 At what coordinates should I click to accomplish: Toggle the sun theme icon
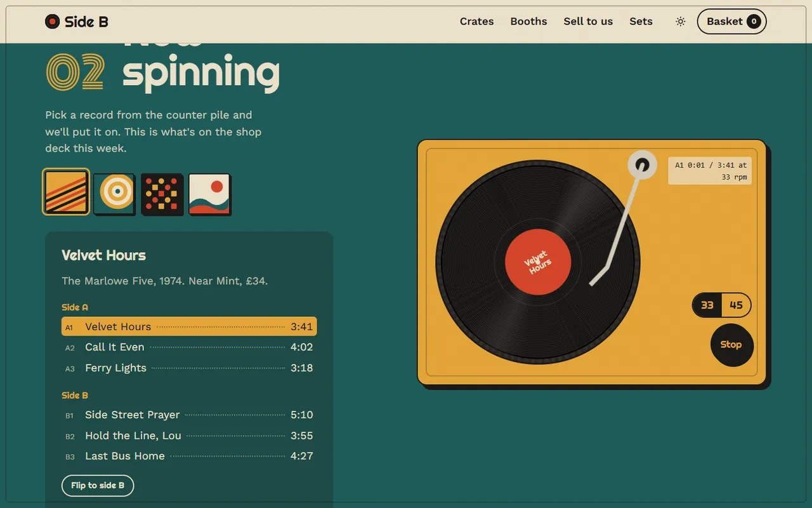(681, 22)
